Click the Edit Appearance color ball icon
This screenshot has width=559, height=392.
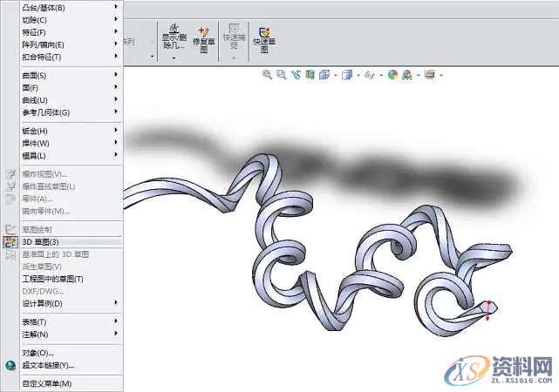(x=392, y=74)
